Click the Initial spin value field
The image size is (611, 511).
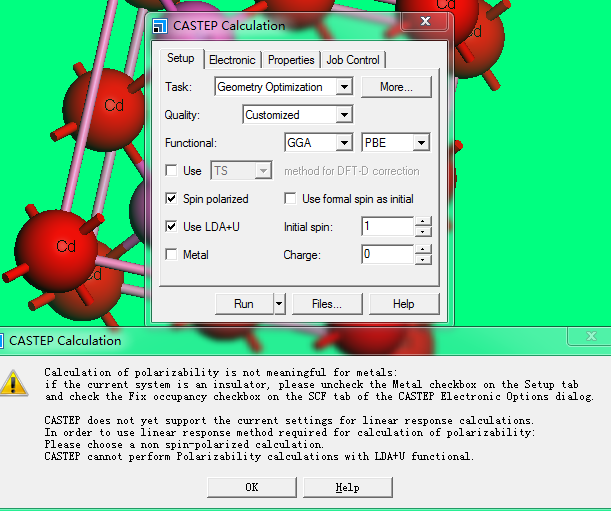387,226
